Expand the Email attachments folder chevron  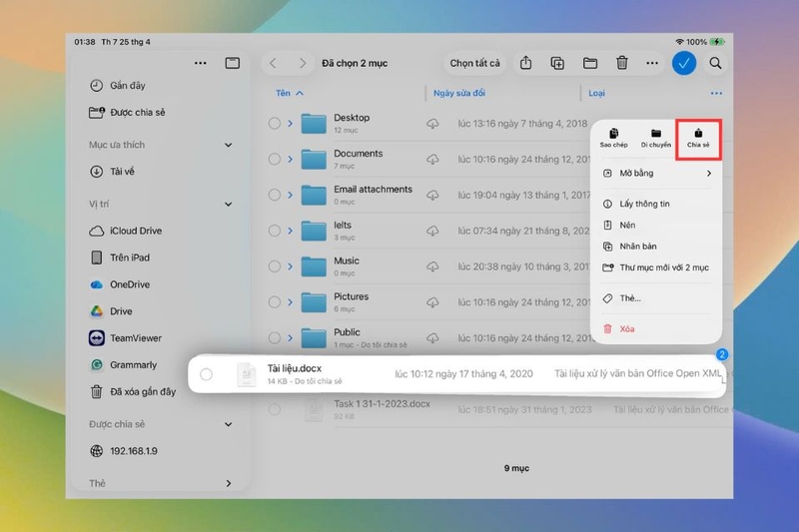pos(290,195)
